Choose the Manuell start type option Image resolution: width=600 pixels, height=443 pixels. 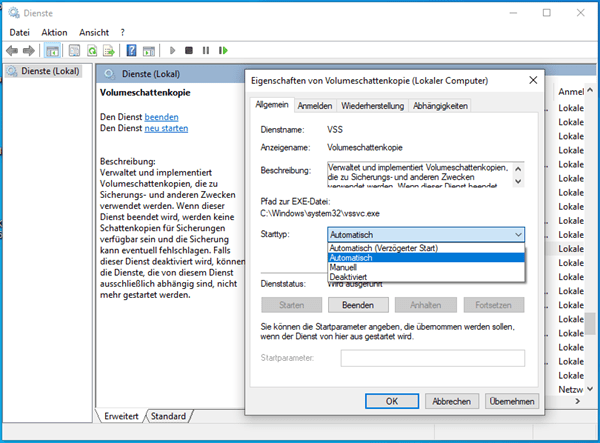pyautogui.click(x=426, y=267)
